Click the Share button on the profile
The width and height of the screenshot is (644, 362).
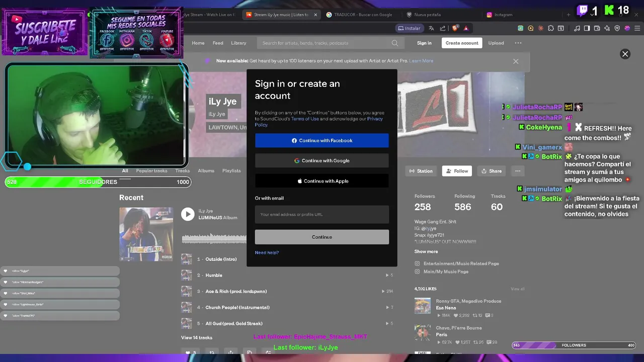(x=492, y=171)
